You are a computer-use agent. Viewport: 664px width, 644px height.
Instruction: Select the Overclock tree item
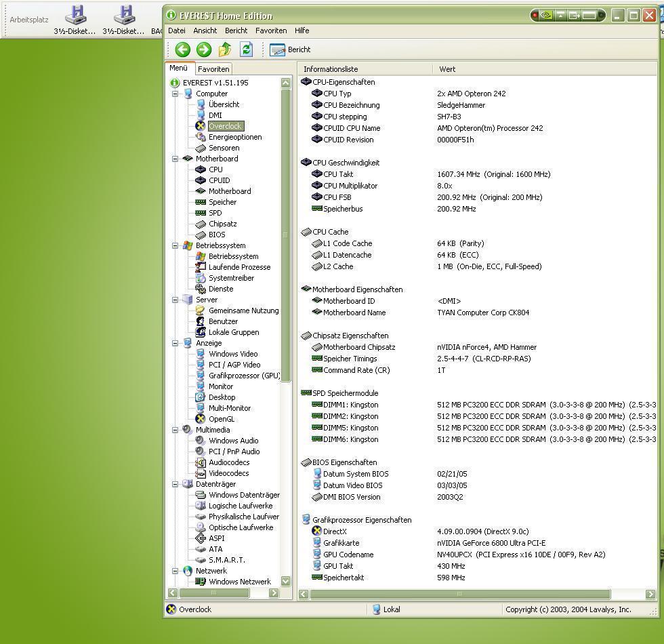(x=226, y=126)
